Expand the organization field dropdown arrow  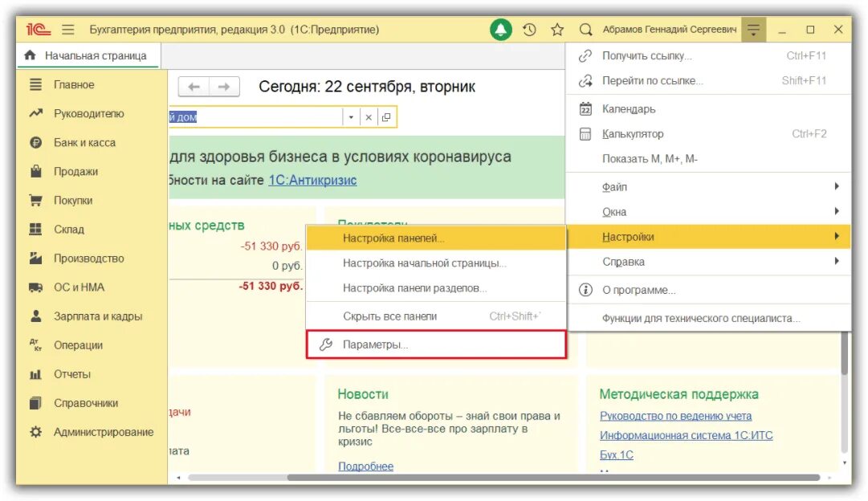point(351,117)
